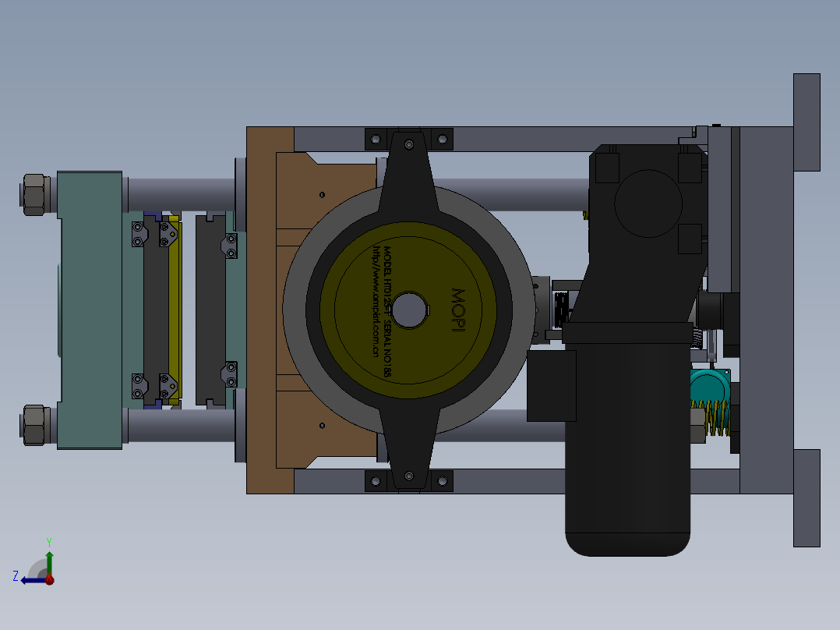This screenshot has width=840, height=630.
Task: Select the upper guide rod left of the platen
Action: (x=182, y=195)
